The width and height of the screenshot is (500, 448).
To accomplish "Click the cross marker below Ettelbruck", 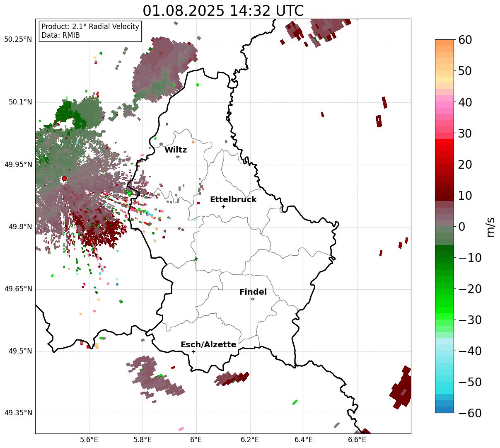I will [x=224, y=206].
